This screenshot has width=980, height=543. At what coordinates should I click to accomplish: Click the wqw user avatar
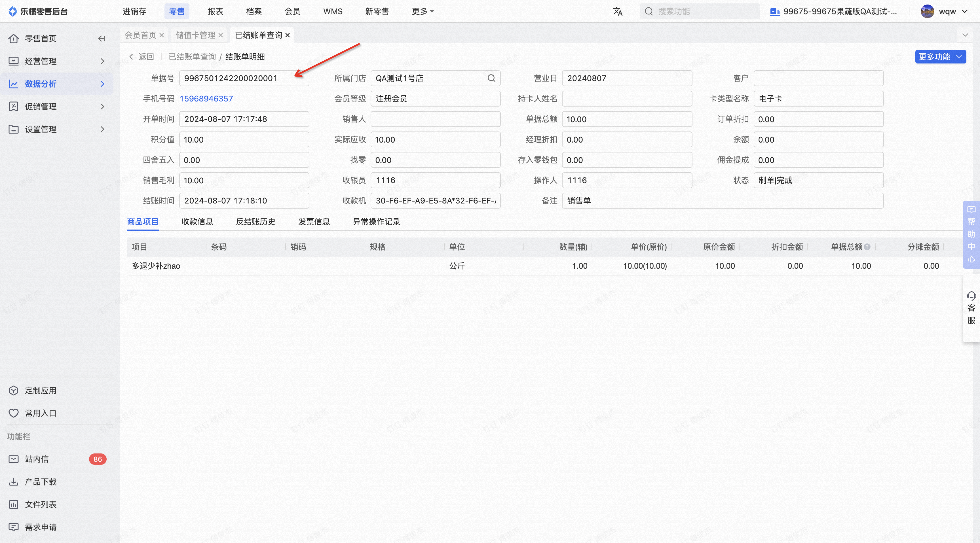click(928, 11)
